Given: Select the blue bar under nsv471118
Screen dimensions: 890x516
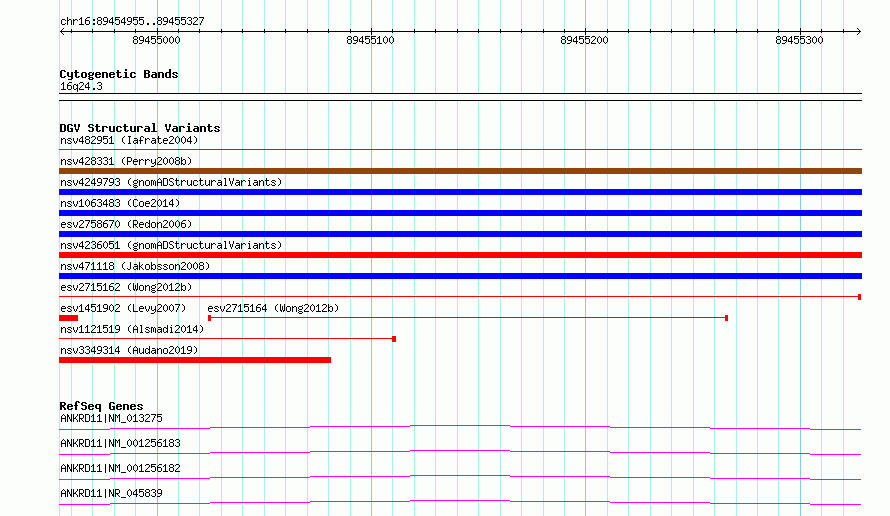Looking at the screenshot, I should click(x=460, y=276).
